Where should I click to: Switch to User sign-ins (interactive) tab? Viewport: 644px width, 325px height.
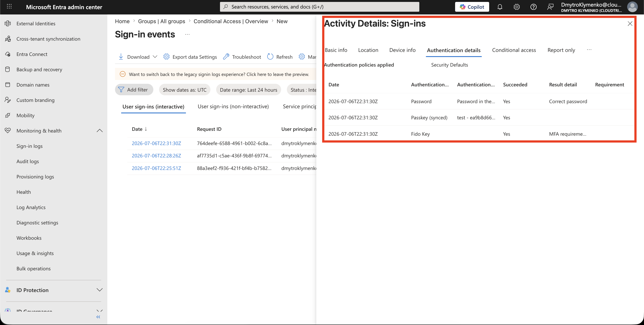pos(153,107)
